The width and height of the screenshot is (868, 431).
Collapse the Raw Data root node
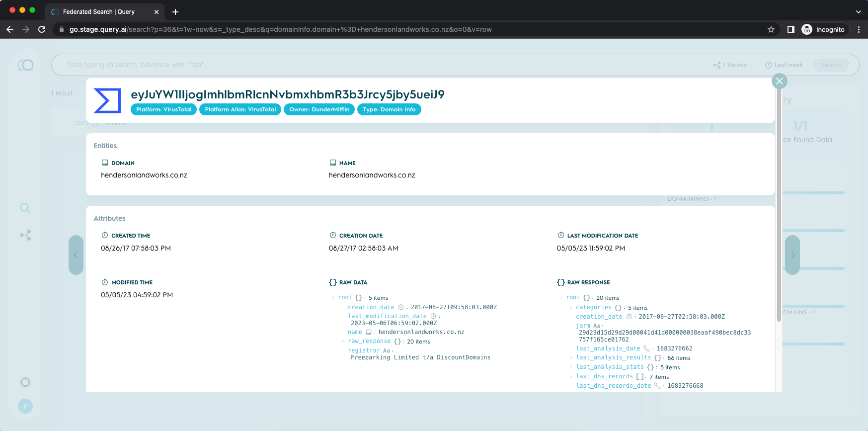point(333,298)
